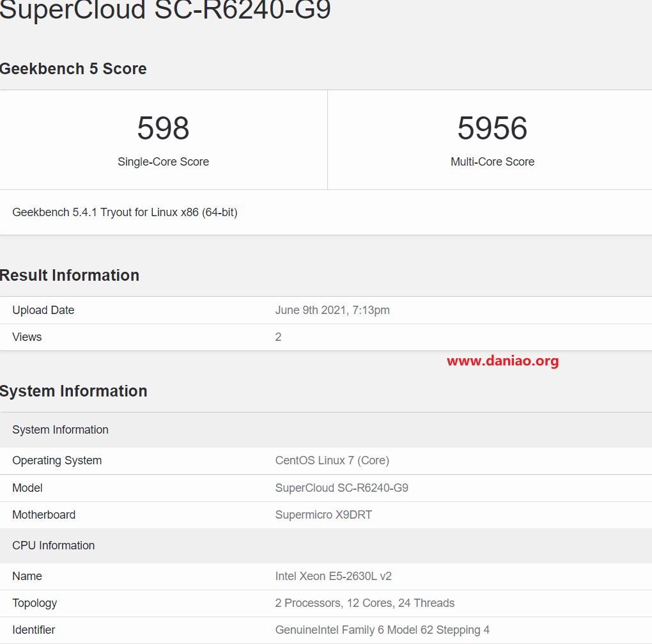
Task: Click the single-core score 598
Action: pos(163,128)
